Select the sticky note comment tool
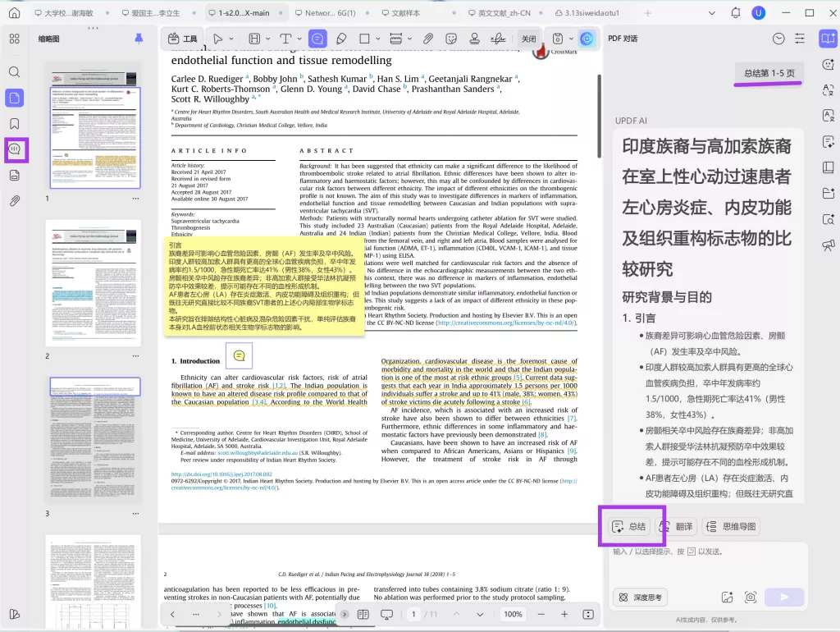840x632 pixels. click(x=317, y=39)
